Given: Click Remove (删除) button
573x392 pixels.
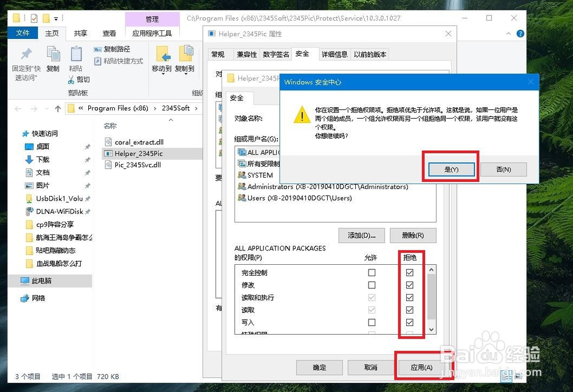Looking at the screenshot, I should click(413, 236).
